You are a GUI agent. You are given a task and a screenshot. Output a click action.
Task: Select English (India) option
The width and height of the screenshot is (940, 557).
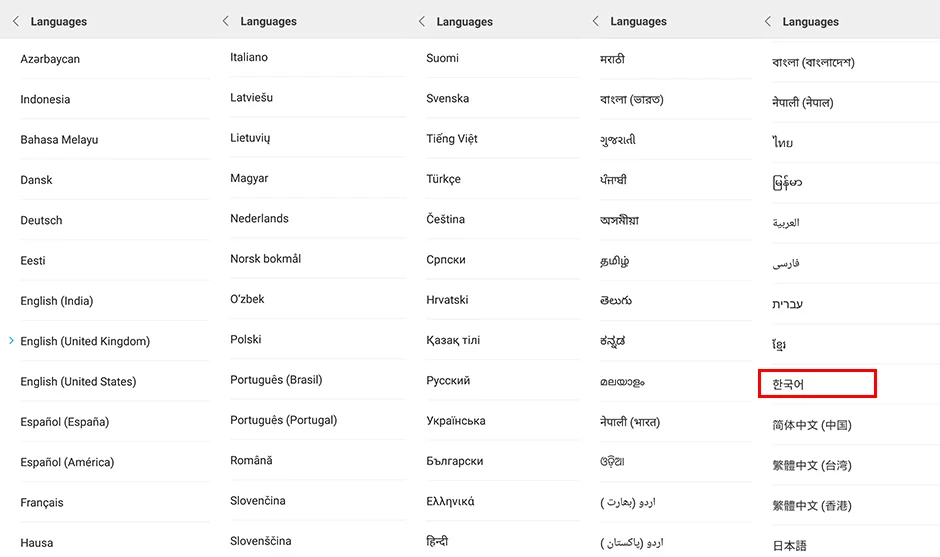115,301
